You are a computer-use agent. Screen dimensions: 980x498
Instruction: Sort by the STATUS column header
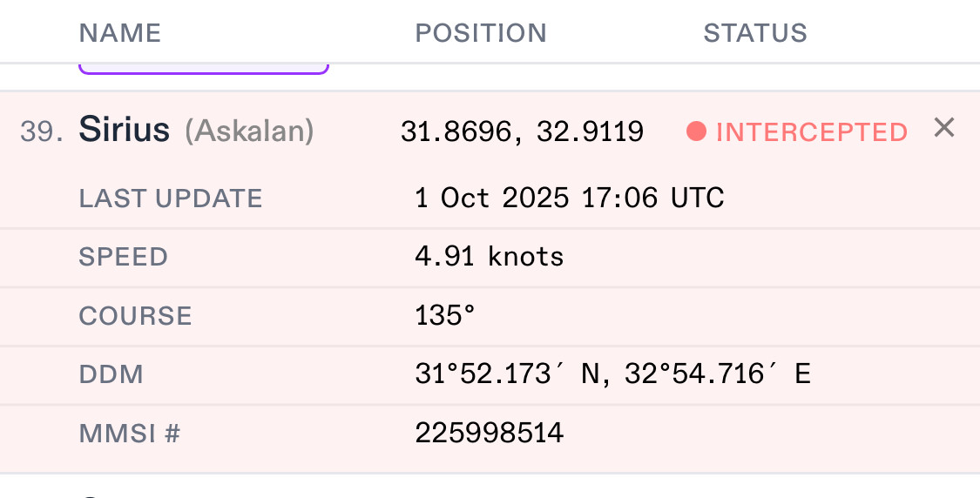click(x=755, y=33)
